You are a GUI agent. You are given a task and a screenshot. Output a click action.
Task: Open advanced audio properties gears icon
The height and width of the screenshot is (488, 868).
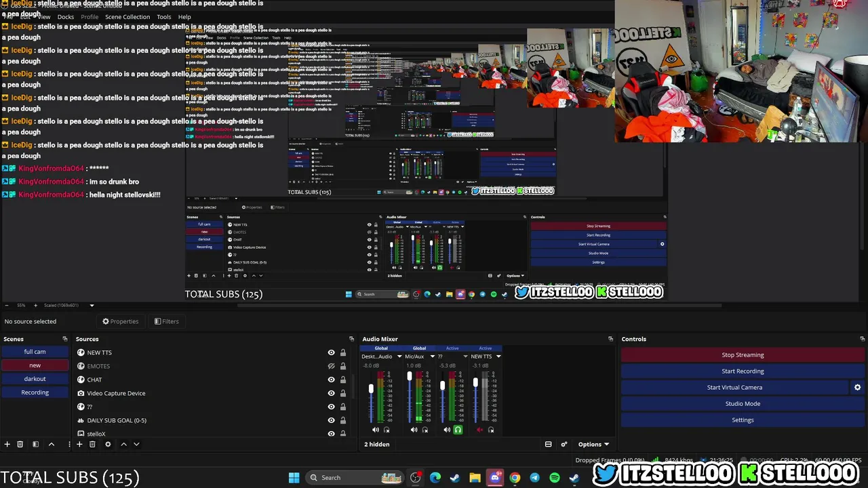[x=564, y=445]
